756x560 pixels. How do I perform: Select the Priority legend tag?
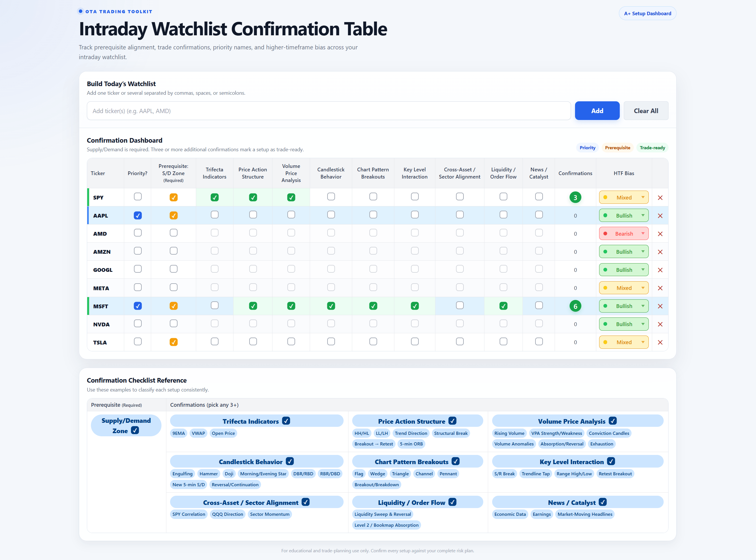pos(587,148)
